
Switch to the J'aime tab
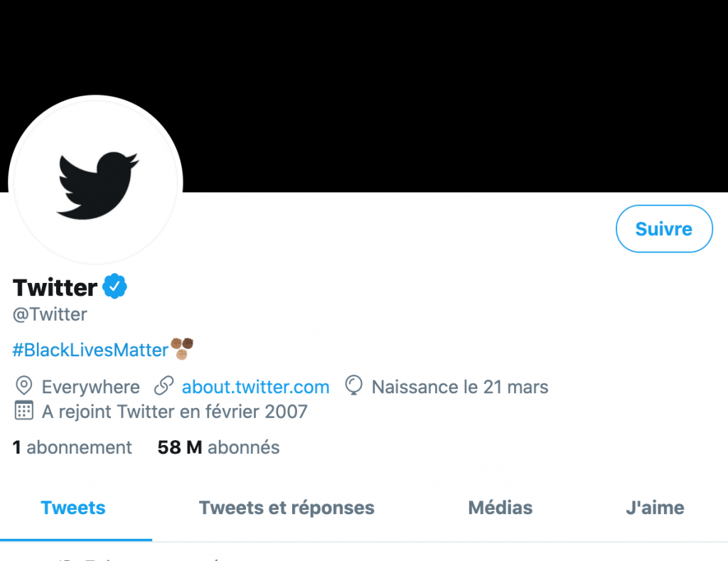(x=655, y=508)
